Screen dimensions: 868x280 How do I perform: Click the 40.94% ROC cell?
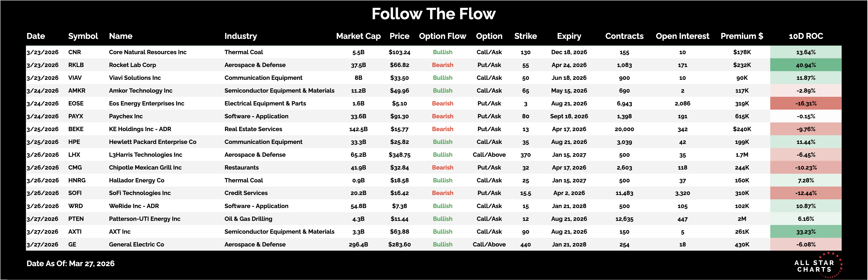(x=806, y=65)
